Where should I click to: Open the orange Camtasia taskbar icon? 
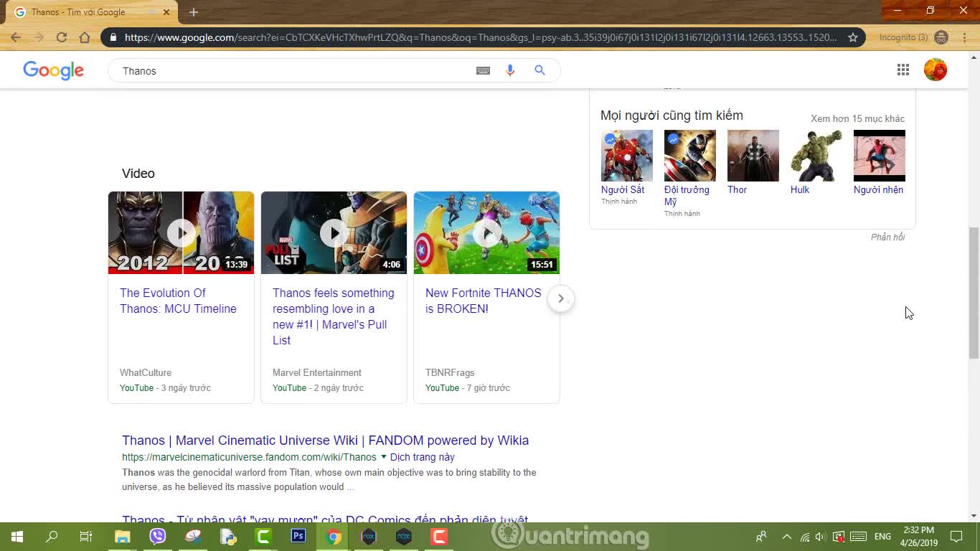click(x=439, y=537)
